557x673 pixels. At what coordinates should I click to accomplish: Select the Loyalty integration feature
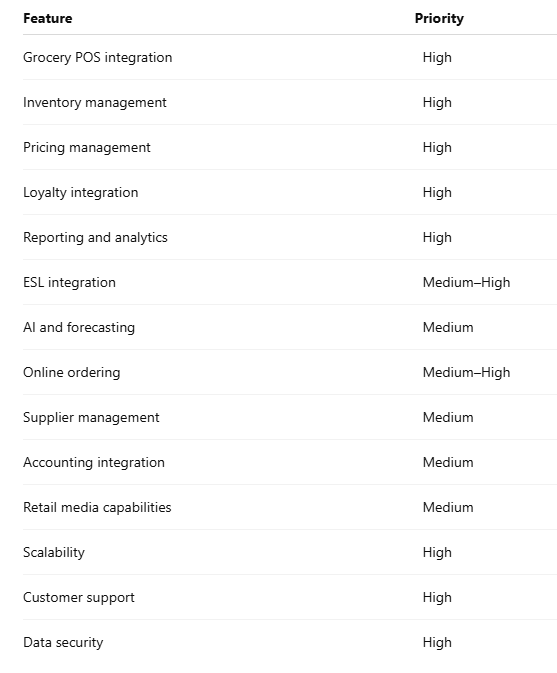pyautogui.click(x=81, y=193)
